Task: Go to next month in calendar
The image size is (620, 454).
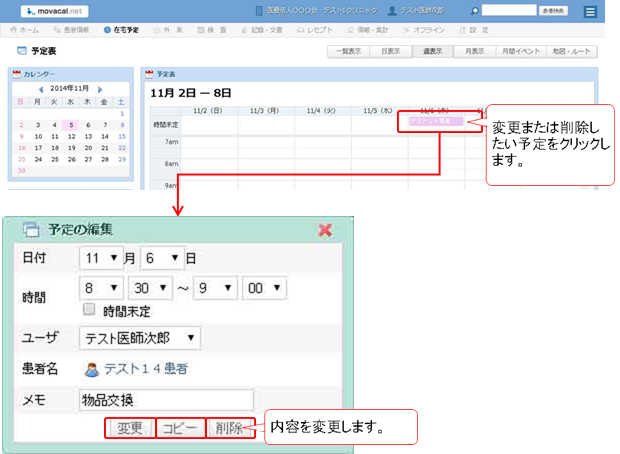Action: [x=100, y=89]
